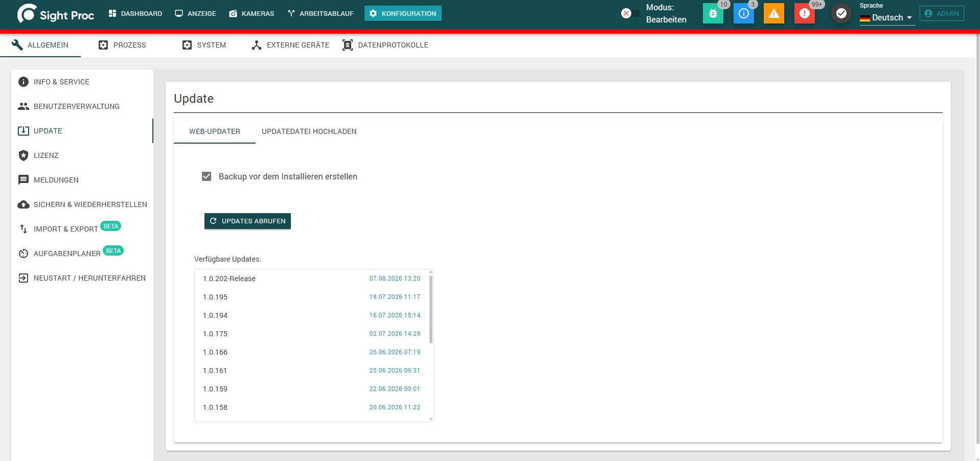Select update version 1.0.161
This screenshot has width=980, height=461.
click(x=312, y=371)
